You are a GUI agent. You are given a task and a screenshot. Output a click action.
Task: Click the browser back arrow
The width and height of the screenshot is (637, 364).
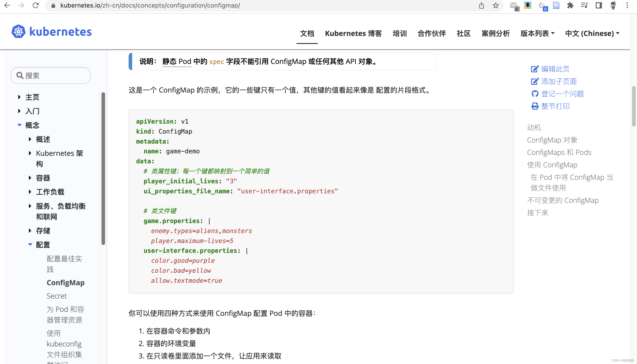(x=7, y=5)
